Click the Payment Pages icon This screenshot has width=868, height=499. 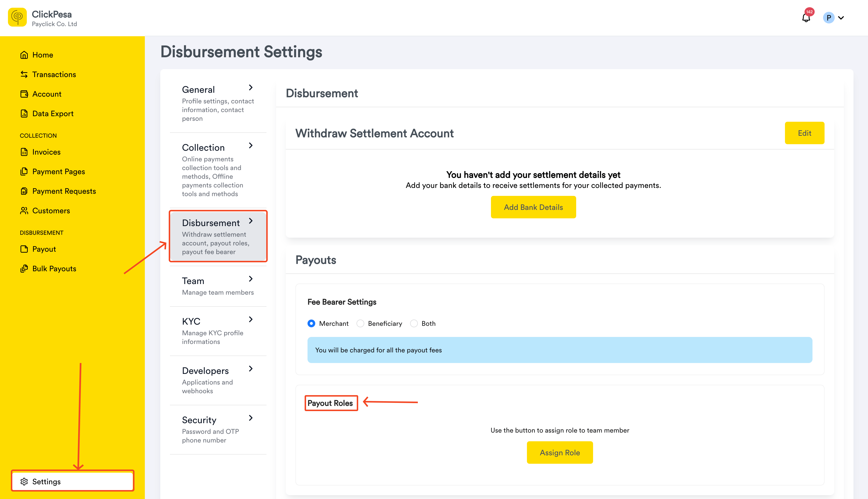tap(24, 171)
